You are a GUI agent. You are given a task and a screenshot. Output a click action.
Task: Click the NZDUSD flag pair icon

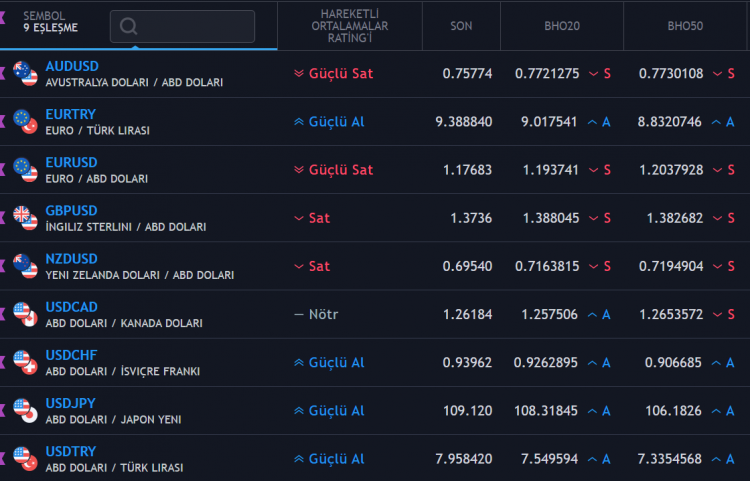click(x=25, y=266)
